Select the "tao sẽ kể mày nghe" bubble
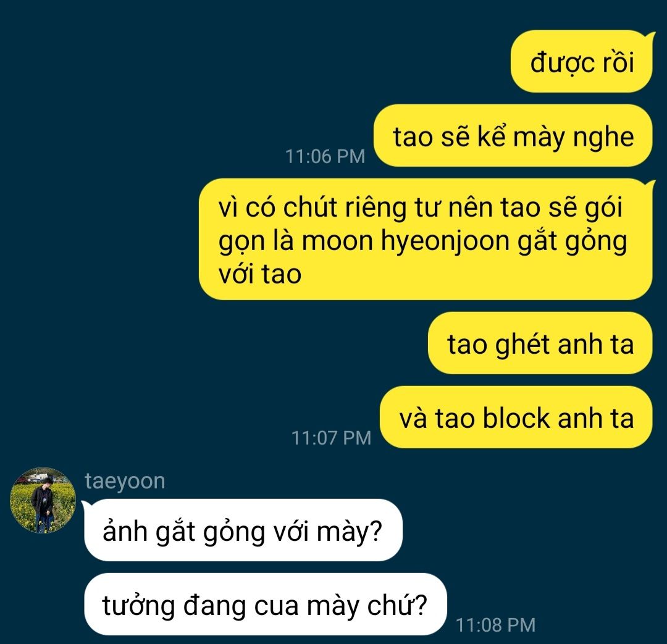667x644 pixels. 513,136
